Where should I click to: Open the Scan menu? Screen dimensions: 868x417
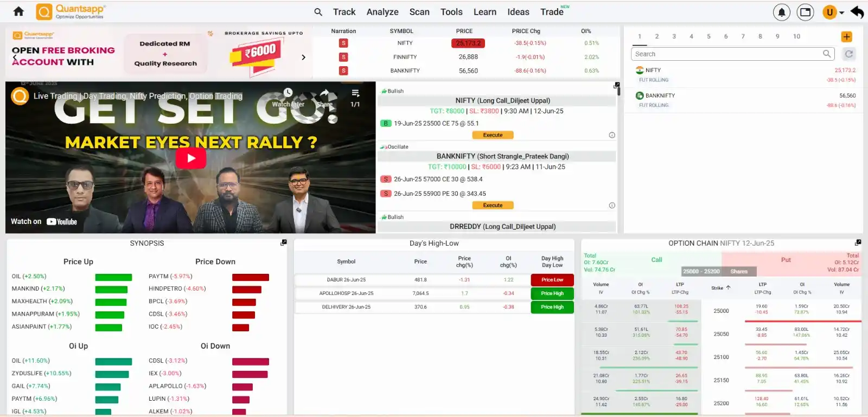pyautogui.click(x=419, y=12)
